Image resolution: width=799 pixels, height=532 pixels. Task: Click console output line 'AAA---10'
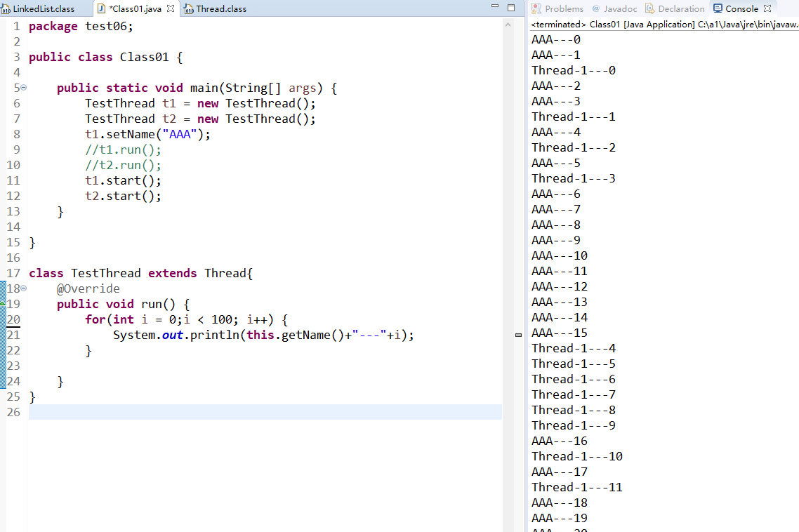pos(560,255)
